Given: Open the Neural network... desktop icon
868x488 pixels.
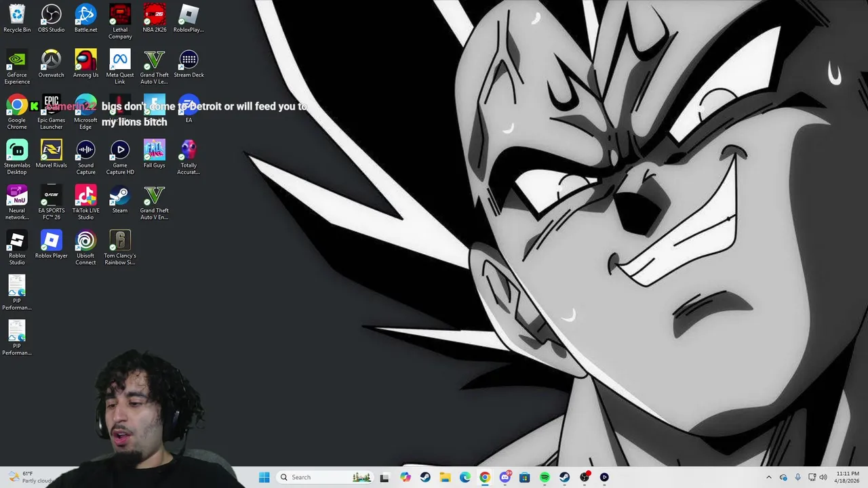Looking at the screenshot, I should [x=17, y=203].
